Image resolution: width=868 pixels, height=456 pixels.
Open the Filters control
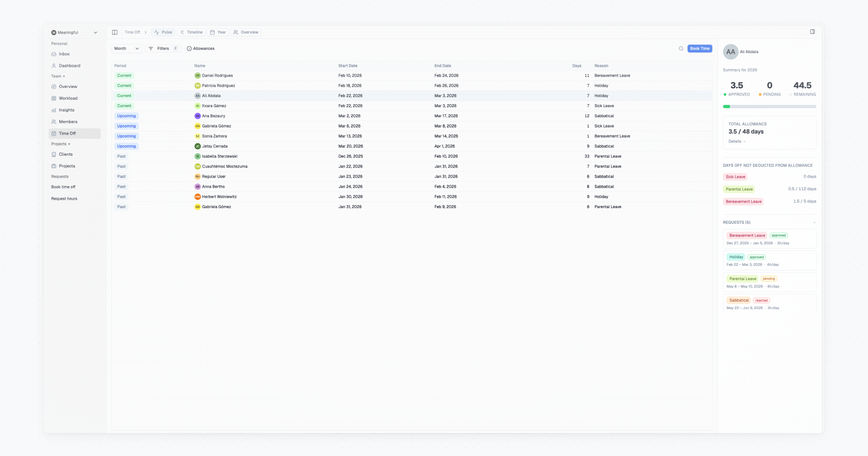[x=163, y=48]
